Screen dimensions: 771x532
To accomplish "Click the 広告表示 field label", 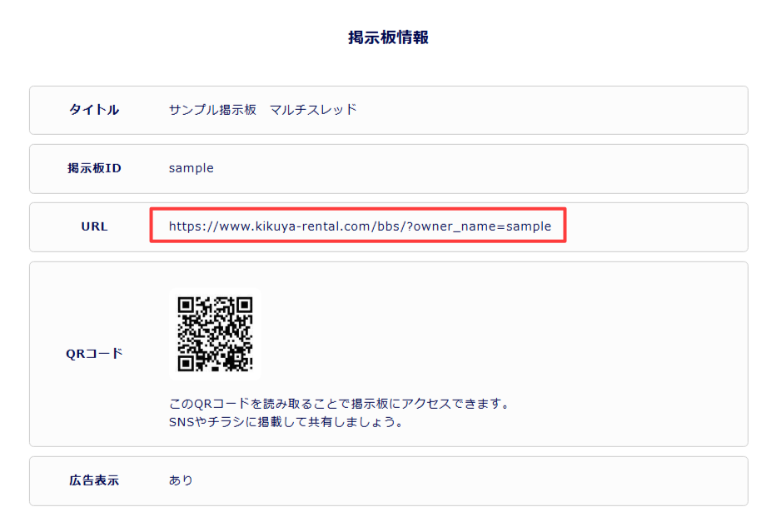I will [94, 480].
